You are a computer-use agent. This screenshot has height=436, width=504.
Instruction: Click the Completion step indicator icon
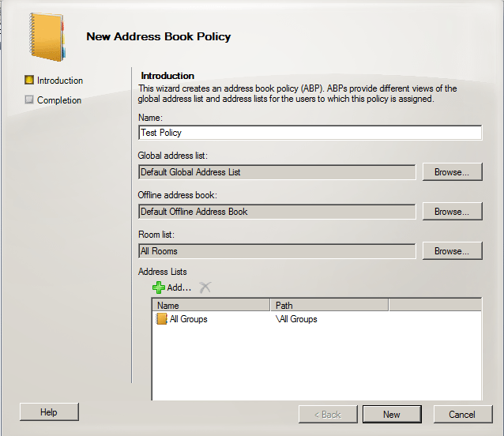pyautogui.click(x=29, y=100)
